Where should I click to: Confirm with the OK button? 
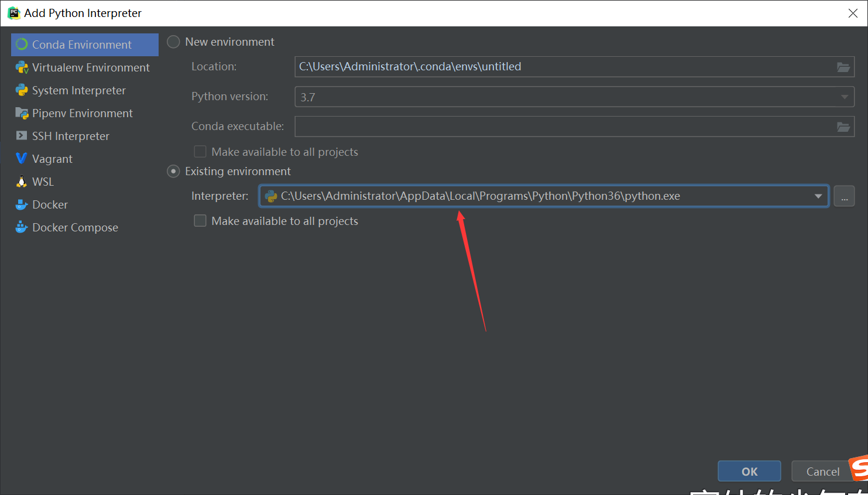[x=749, y=472]
